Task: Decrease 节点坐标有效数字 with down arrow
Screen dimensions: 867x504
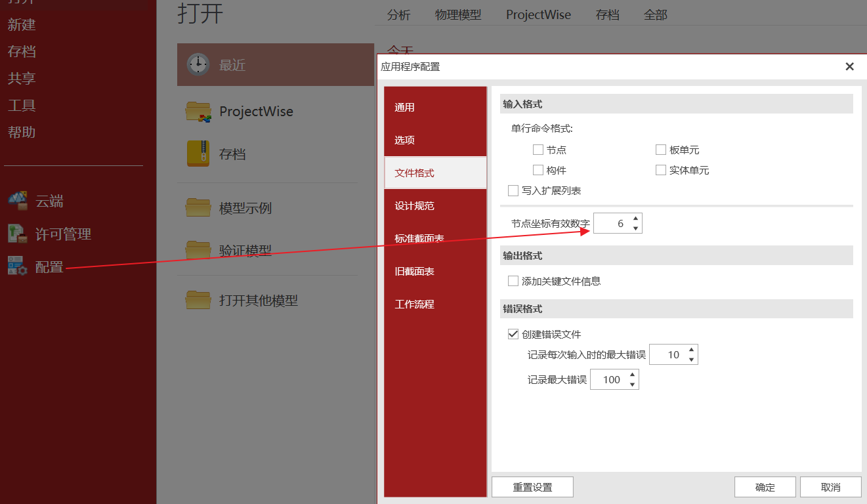Action: (635, 228)
